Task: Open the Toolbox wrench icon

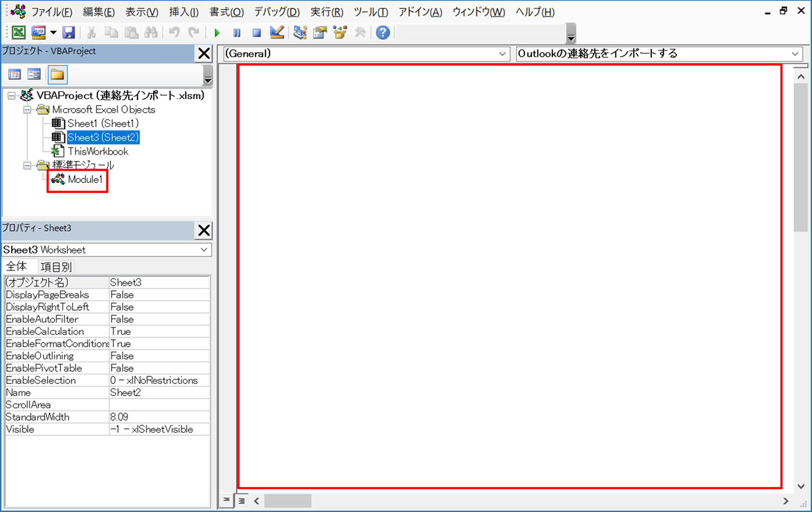Action: tap(360, 33)
